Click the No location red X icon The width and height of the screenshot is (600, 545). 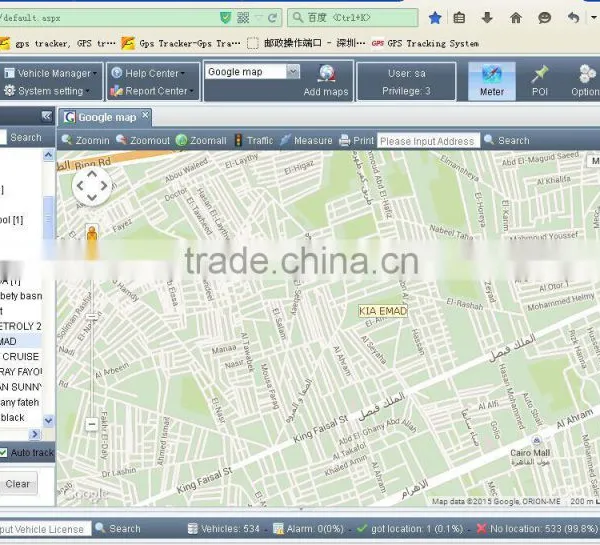(482, 529)
